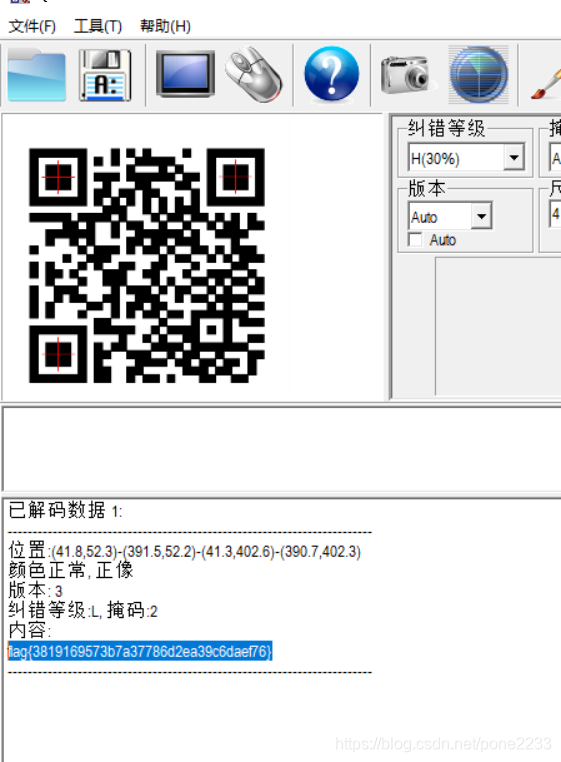Click the size field showing 4
This screenshot has width=561, height=762.
555,214
